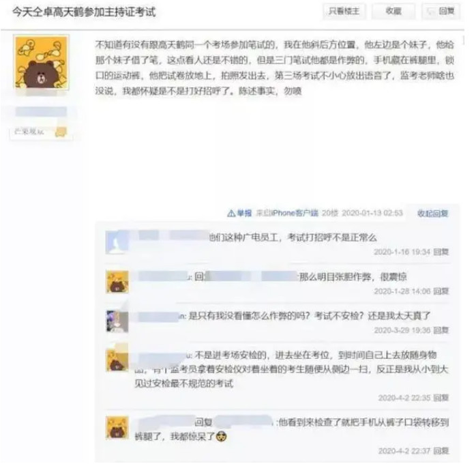Viewport: 476px width, 464px height.
Task: Collapse replies with 收起回复
Action: coord(432,214)
